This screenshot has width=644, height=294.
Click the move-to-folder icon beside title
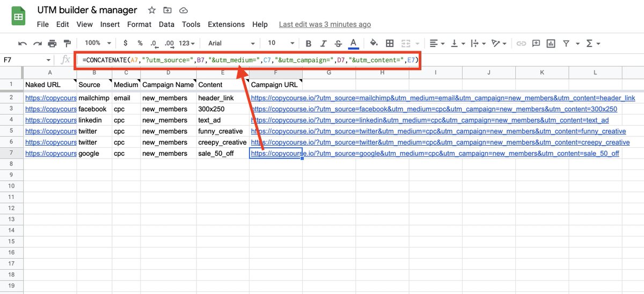click(x=167, y=10)
